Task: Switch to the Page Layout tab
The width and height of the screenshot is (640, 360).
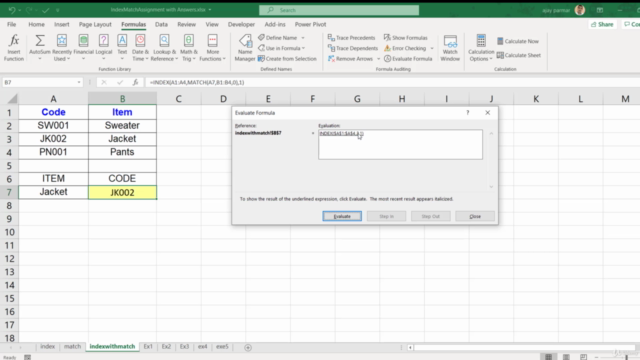Action: pyautogui.click(x=95, y=24)
